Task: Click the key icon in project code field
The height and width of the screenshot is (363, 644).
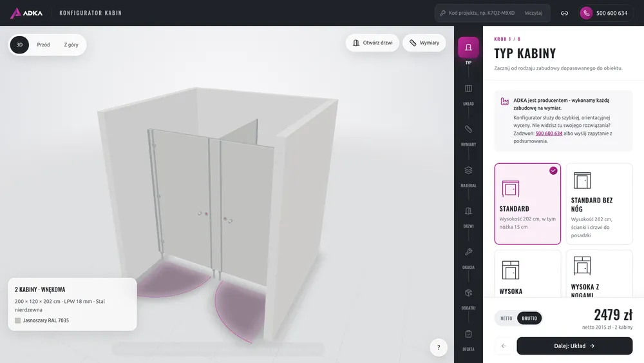Action: (x=443, y=13)
